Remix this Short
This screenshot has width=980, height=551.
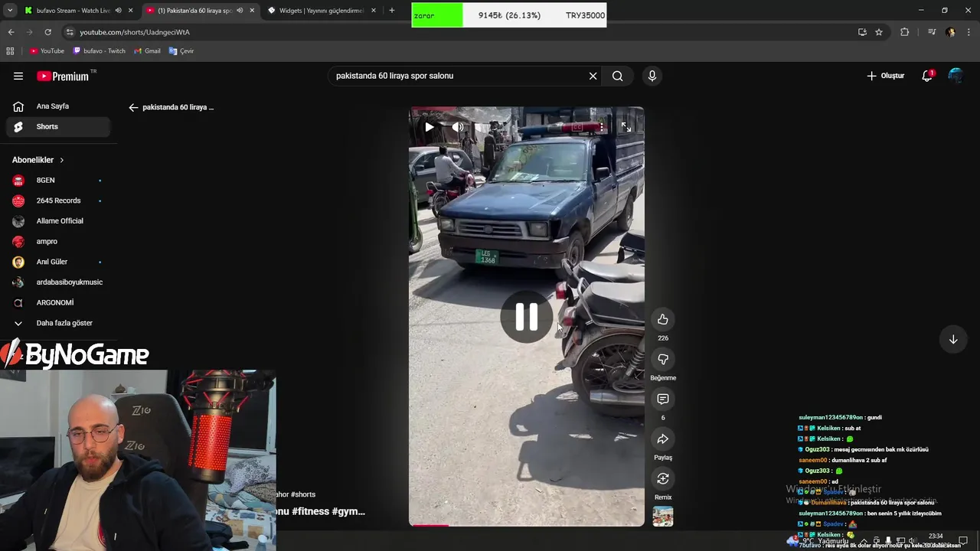663,479
